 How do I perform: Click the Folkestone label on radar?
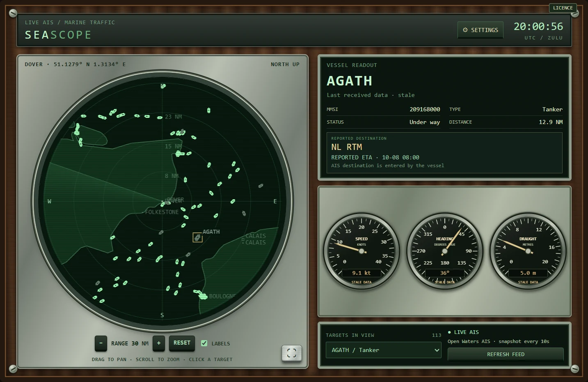point(162,212)
